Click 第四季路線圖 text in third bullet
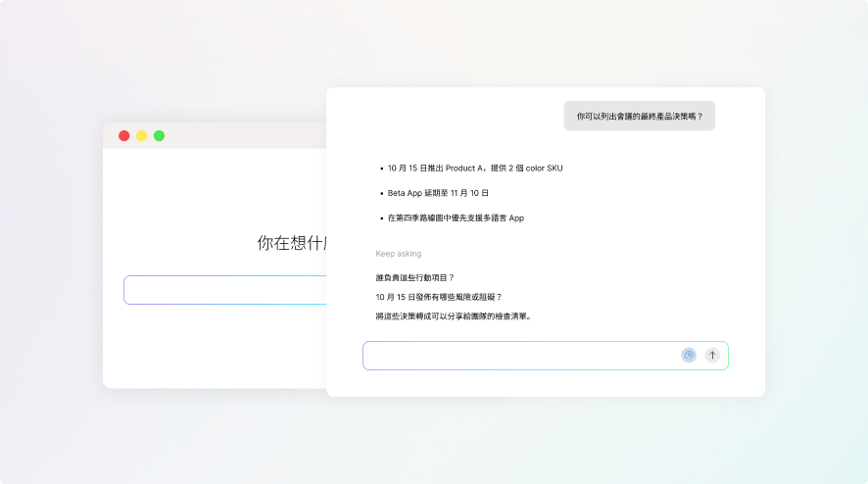This screenshot has height=484, width=868. 423,218
